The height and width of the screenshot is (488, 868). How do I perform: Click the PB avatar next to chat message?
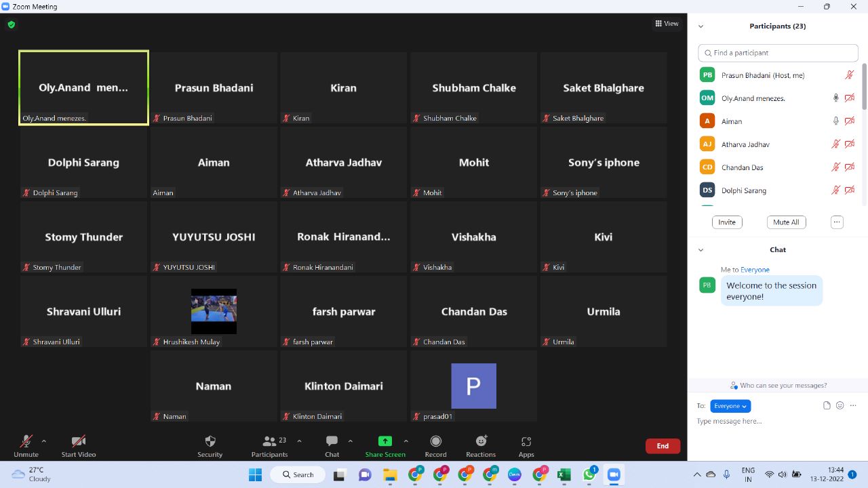[x=707, y=285]
